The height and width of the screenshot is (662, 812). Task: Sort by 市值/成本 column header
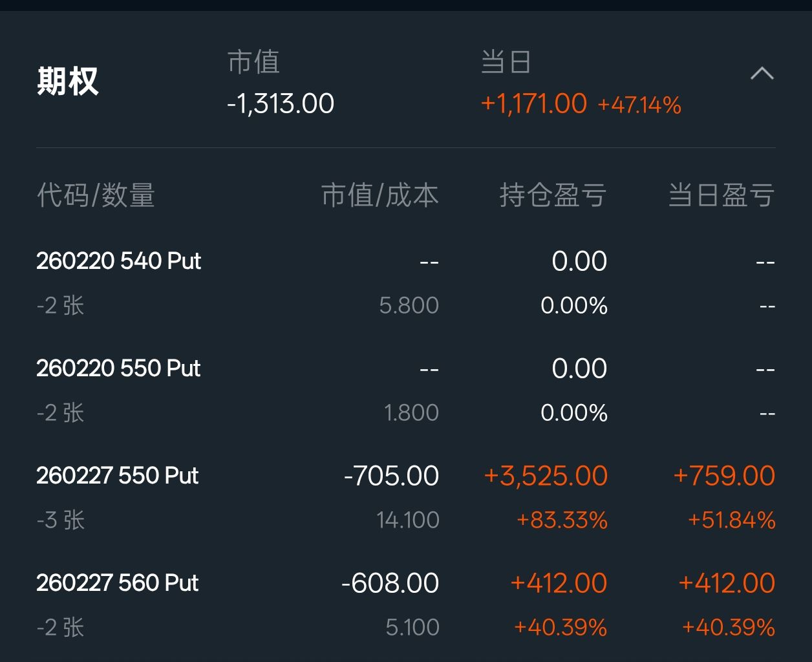tap(379, 195)
